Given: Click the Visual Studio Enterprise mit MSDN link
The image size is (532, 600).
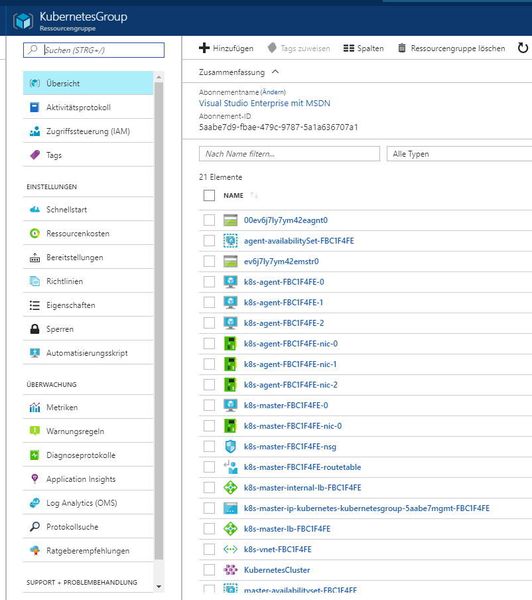Looking at the screenshot, I should [264, 103].
